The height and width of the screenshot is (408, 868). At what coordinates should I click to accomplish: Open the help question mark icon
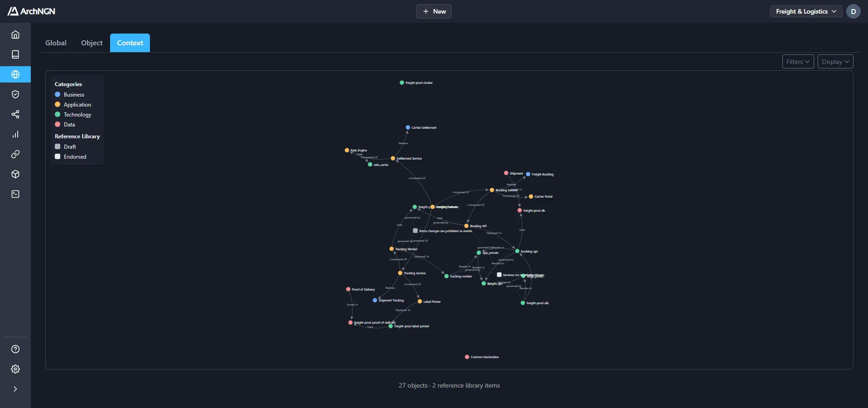[15, 349]
